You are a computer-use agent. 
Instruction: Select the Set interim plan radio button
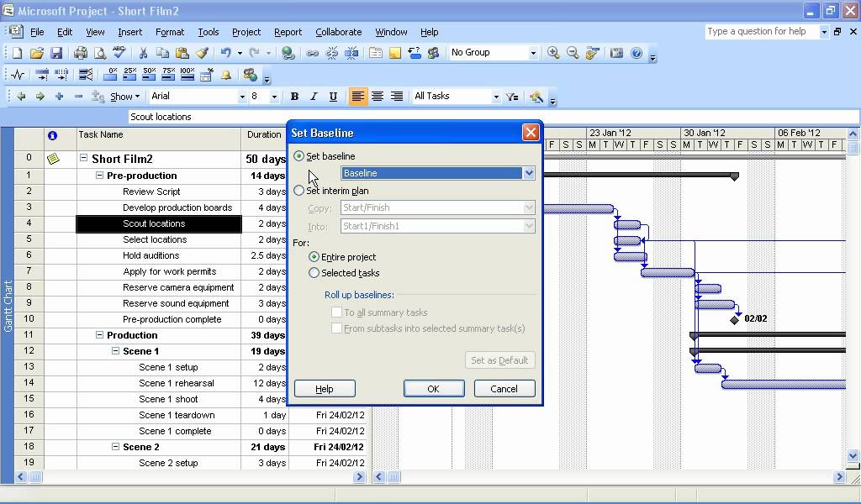(x=298, y=191)
